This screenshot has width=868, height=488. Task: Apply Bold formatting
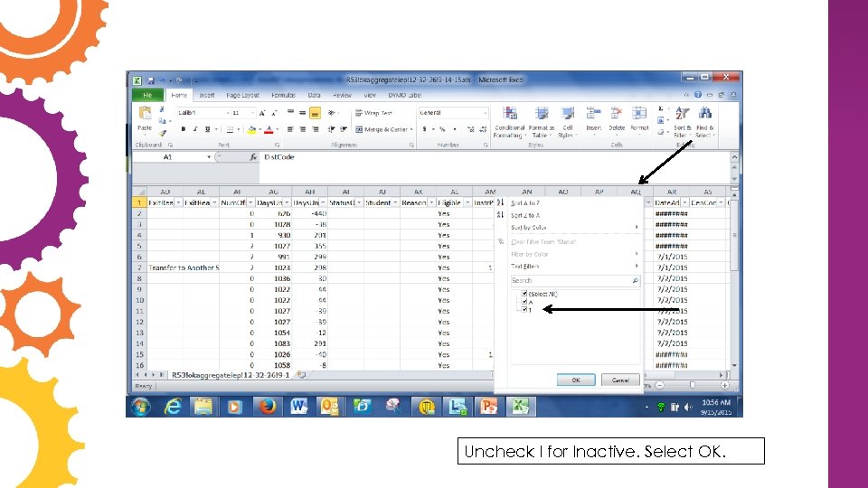pyautogui.click(x=184, y=129)
